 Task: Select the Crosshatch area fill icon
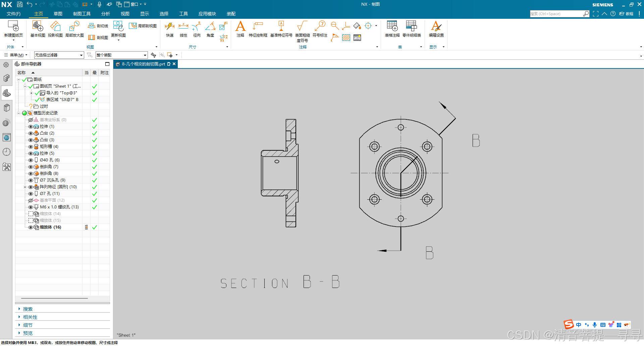pyautogui.click(x=346, y=38)
